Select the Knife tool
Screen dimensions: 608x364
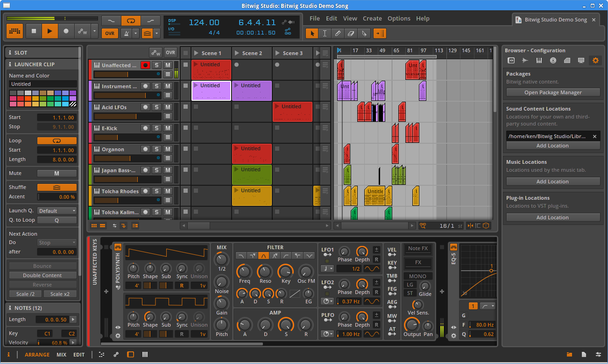pos(364,33)
